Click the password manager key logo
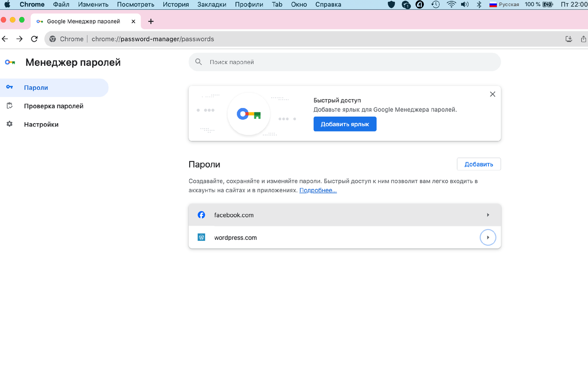This screenshot has width=588, height=366. click(x=10, y=62)
